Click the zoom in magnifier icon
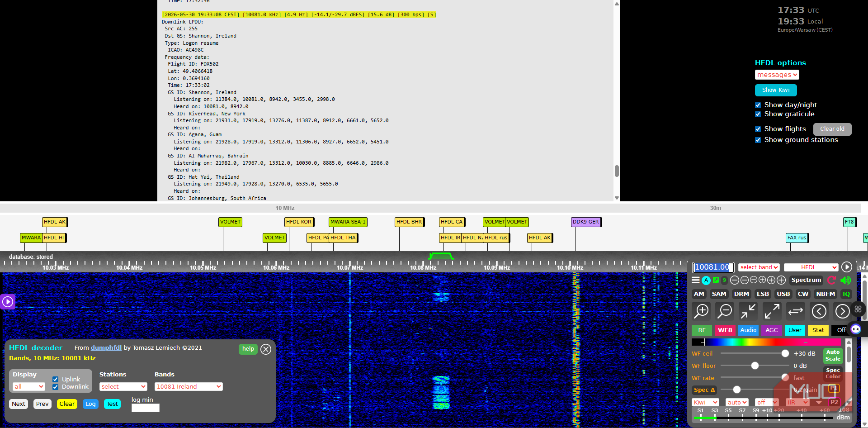This screenshot has width=868, height=428. [x=702, y=311]
